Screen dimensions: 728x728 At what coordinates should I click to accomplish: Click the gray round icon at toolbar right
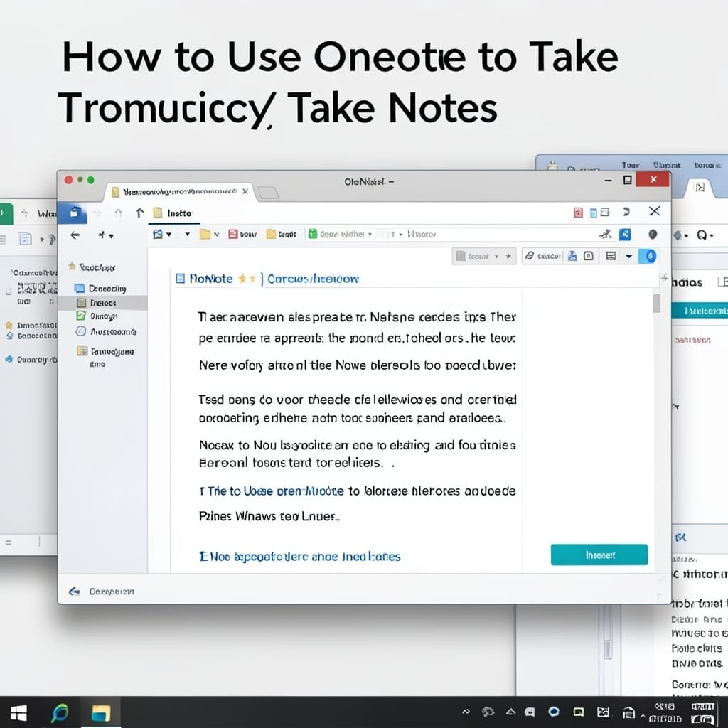point(653,235)
